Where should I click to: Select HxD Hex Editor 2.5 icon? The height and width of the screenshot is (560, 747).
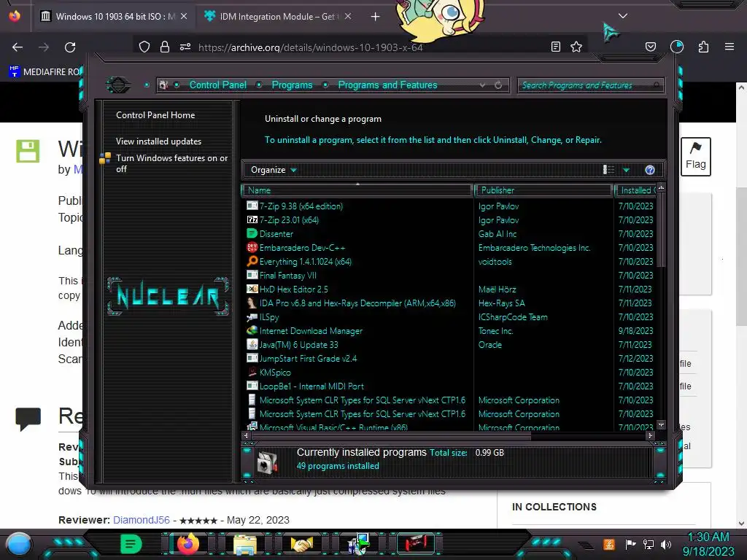point(252,289)
